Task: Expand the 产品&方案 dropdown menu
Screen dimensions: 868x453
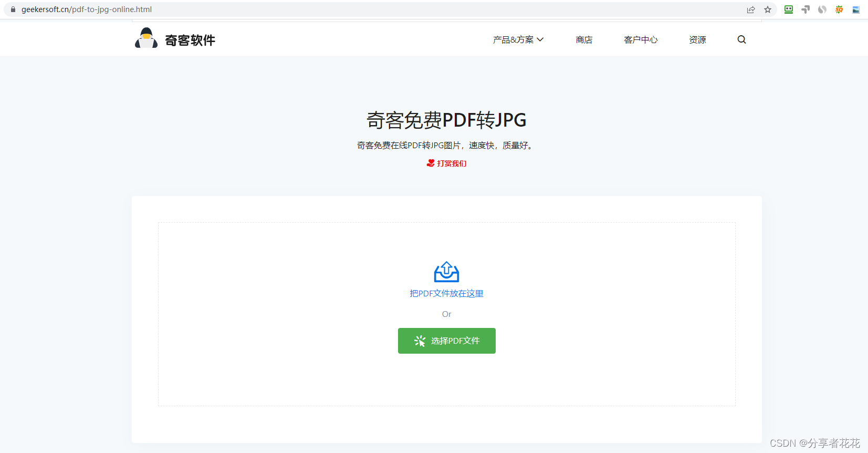Action: point(518,40)
